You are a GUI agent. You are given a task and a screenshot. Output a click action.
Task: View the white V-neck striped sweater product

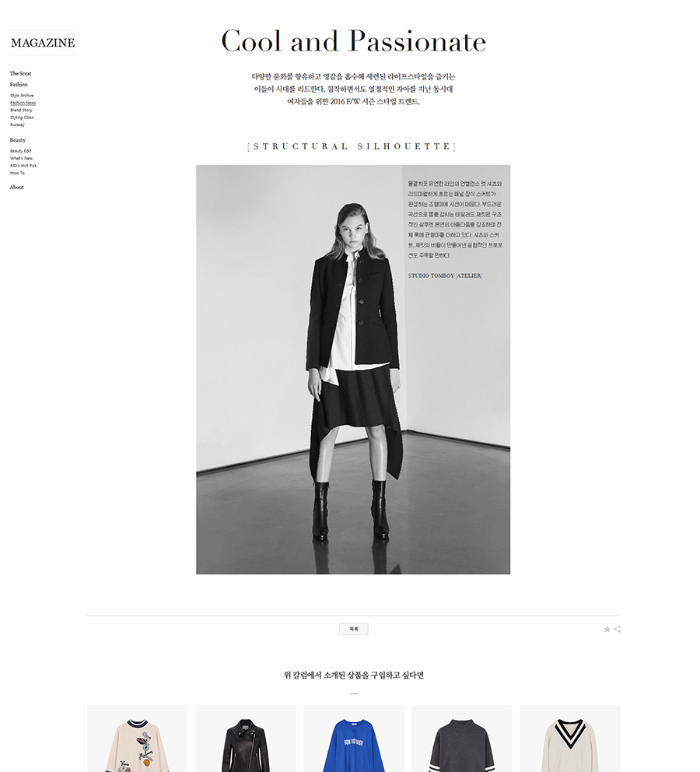[569, 739]
